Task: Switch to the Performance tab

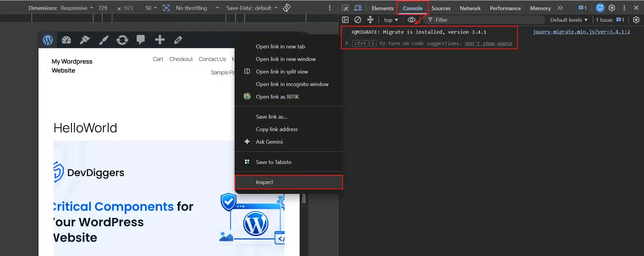Action: coord(505,8)
